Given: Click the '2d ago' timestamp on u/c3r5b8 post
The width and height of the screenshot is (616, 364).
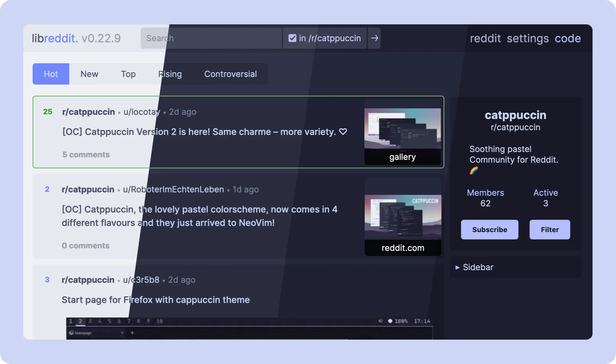Looking at the screenshot, I should [182, 280].
